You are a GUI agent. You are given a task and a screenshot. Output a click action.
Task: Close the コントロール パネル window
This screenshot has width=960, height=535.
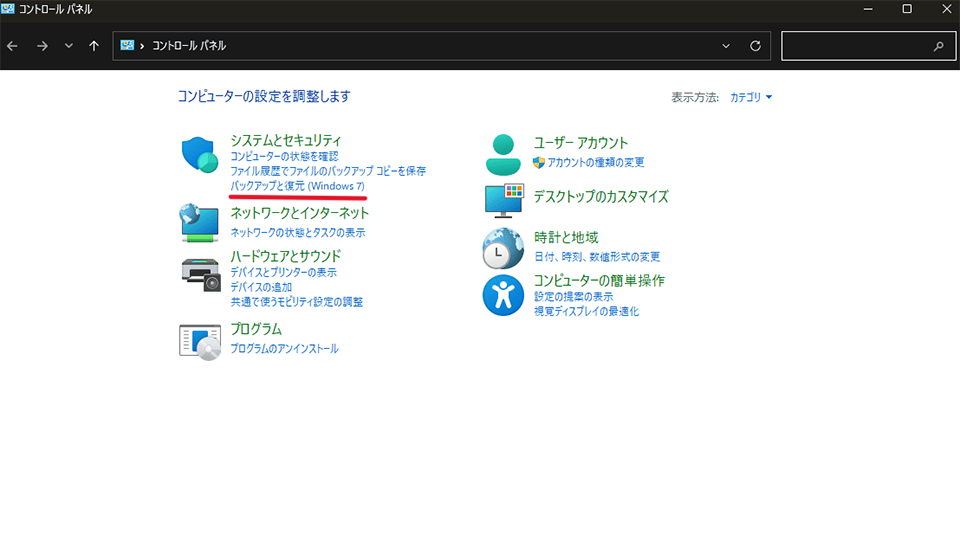(x=946, y=9)
